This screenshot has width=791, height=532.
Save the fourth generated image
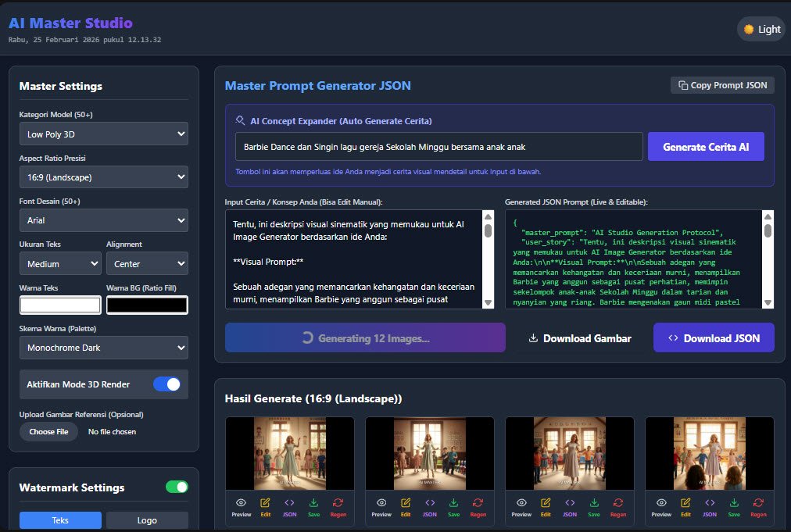coord(734,507)
